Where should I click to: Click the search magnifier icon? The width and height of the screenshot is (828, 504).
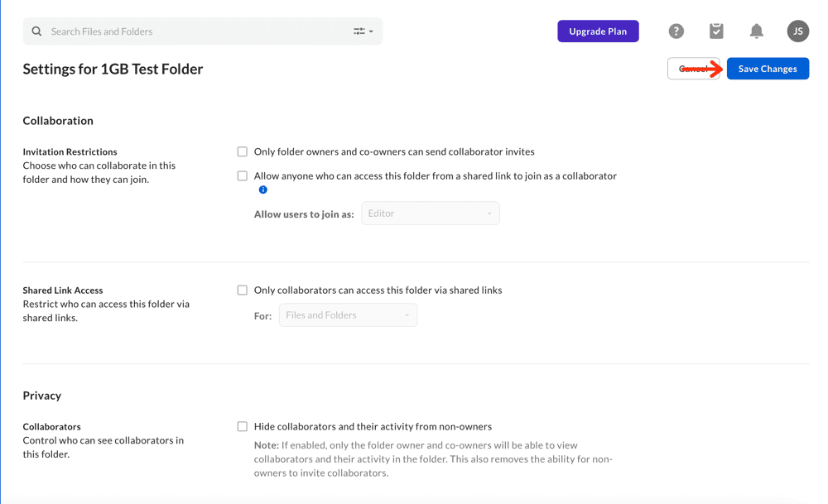(36, 31)
